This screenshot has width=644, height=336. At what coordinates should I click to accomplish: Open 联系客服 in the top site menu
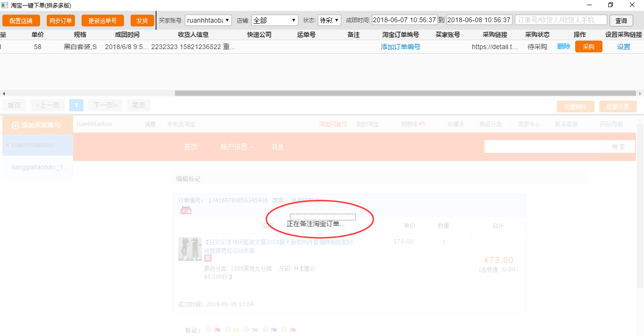pyautogui.click(x=566, y=124)
